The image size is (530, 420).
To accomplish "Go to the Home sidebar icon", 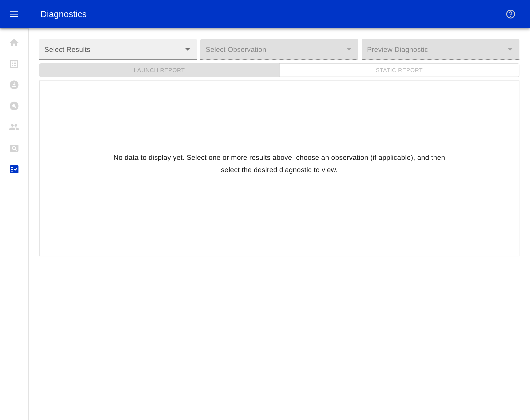I will pos(14,43).
